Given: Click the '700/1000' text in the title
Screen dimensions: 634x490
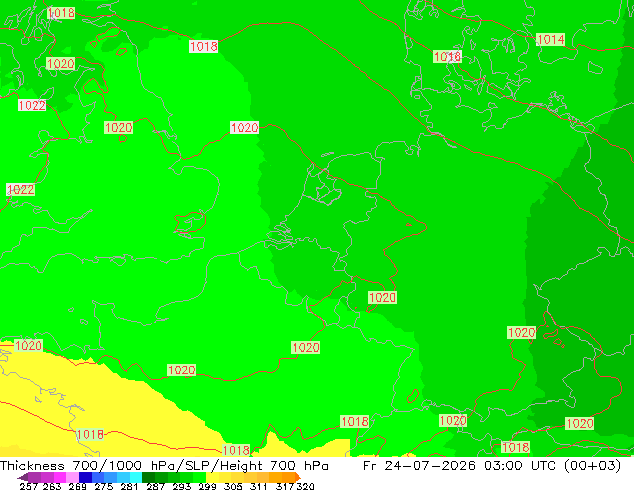Looking at the screenshot, I should [107, 466].
